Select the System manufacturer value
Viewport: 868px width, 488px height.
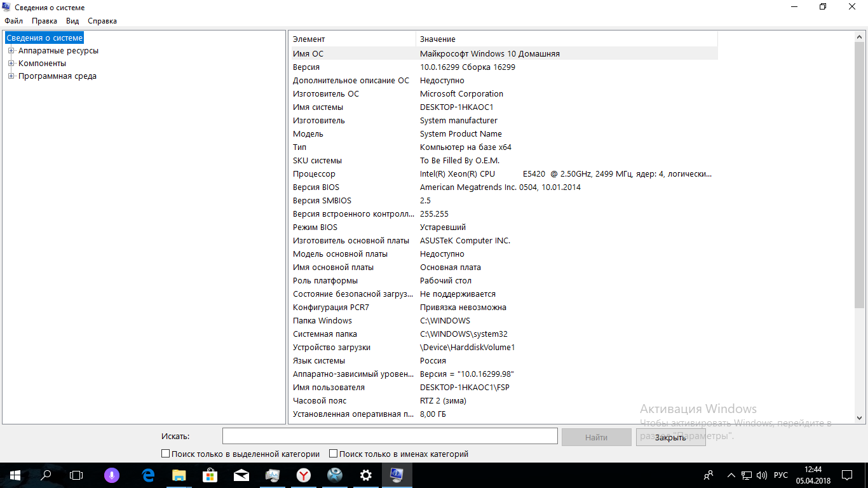[x=459, y=121]
